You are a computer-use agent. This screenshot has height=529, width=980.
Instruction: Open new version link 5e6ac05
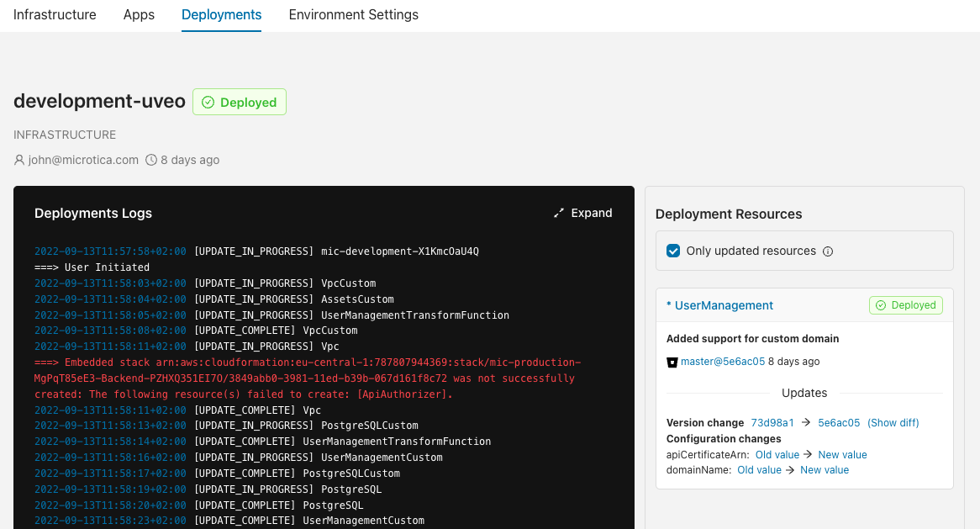tap(839, 423)
